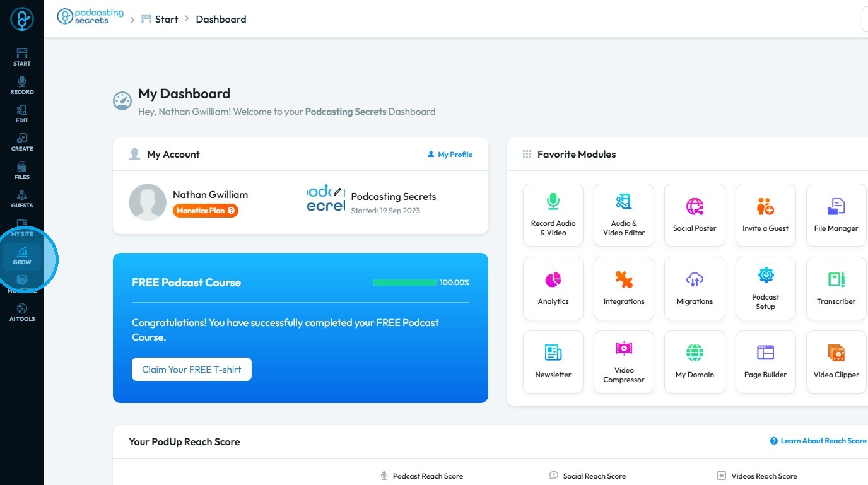Open the Video Compressor module
The height and width of the screenshot is (485, 868).
point(624,362)
